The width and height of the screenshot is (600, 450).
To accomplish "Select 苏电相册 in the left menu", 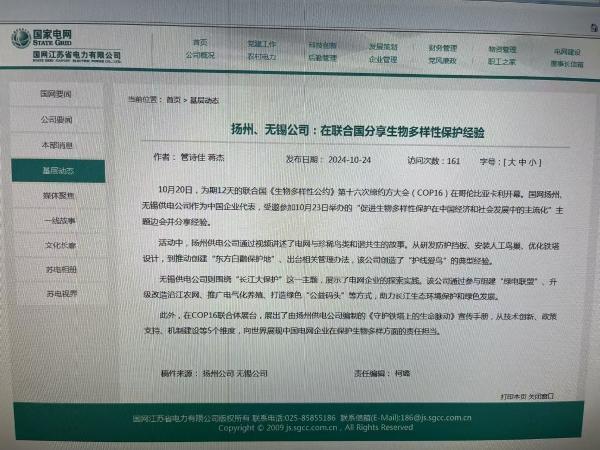I will 57,270.
